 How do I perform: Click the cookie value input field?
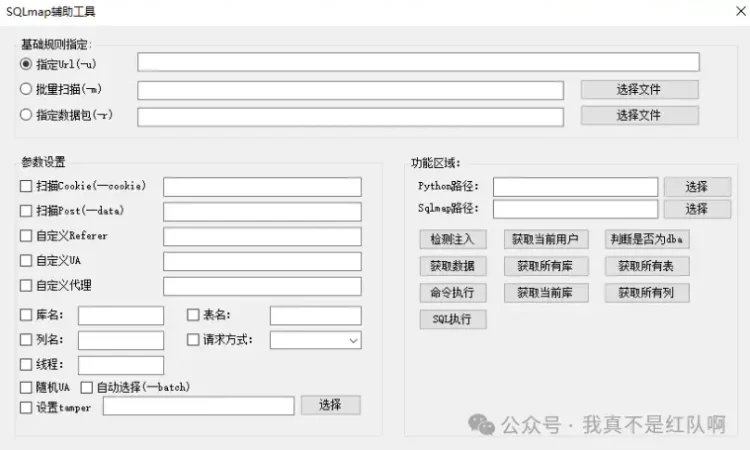click(262, 187)
